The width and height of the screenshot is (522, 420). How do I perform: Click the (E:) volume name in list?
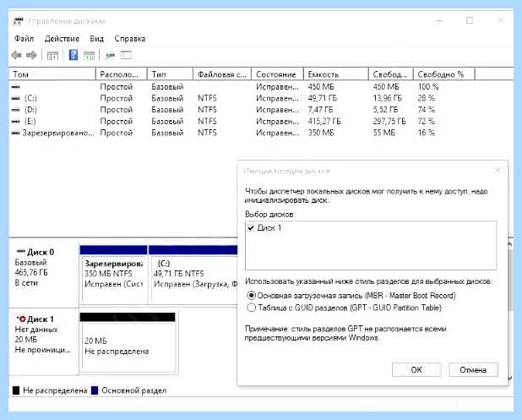click(30, 122)
